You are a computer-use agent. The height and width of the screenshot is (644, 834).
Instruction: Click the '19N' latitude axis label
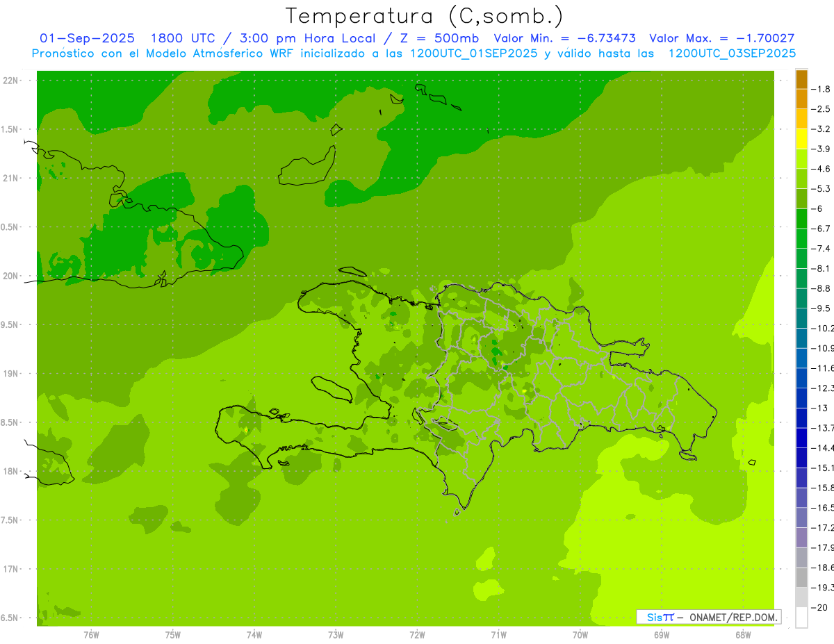(11, 373)
